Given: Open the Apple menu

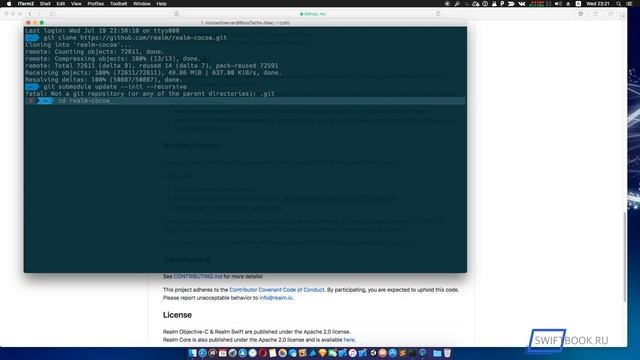Looking at the screenshot, I should tap(9, 4).
